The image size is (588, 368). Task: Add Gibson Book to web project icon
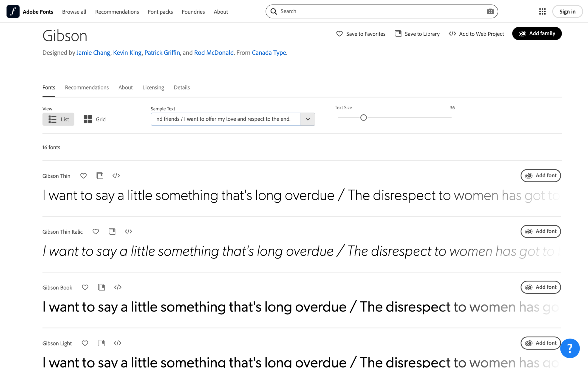118,287
